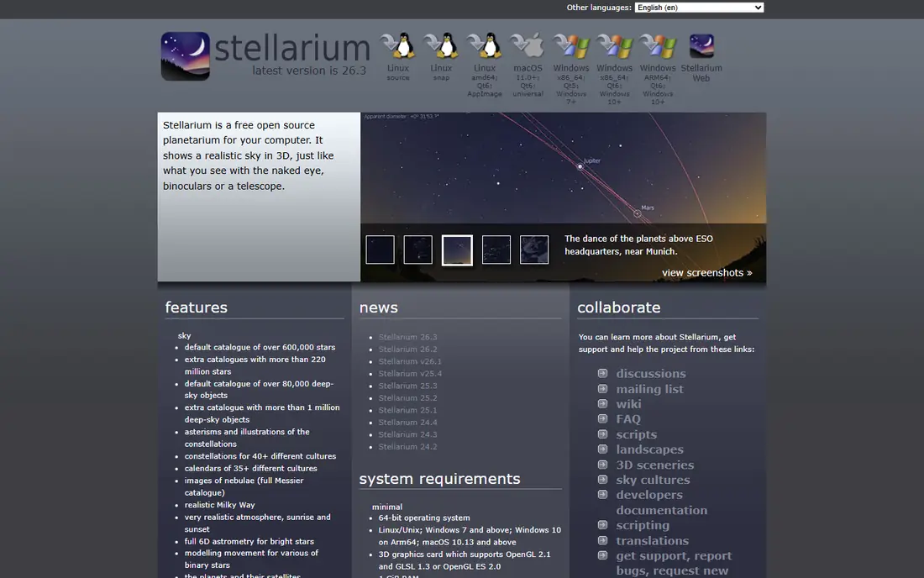Open the Stellarium 25.1 news item
This screenshot has width=924, height=578.
click(407, 410)
